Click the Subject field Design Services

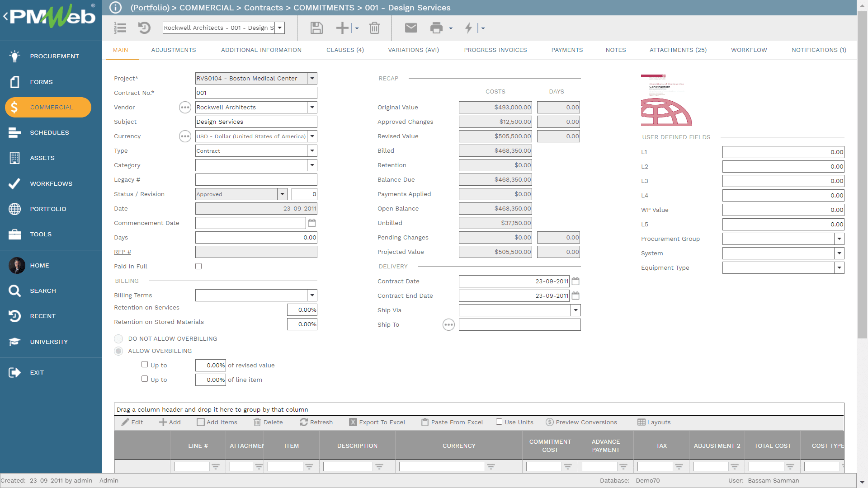(x=256, y=122)
